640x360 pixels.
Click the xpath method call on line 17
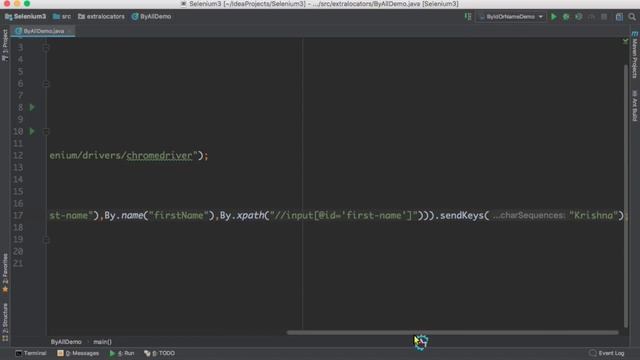(x=250, y=215)
